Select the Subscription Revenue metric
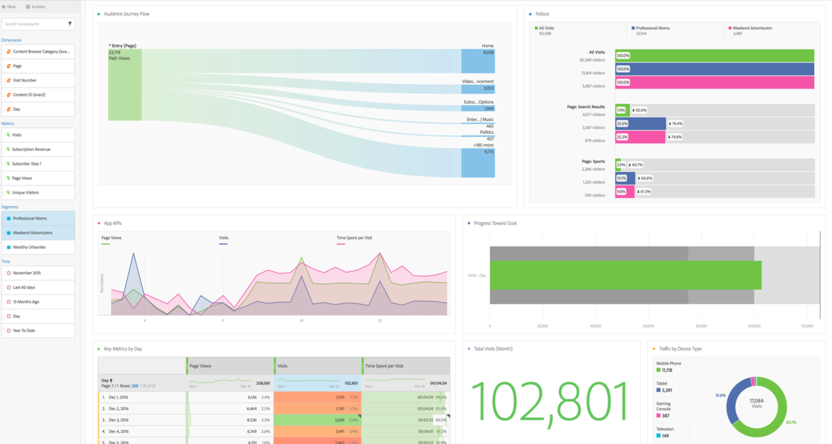Viewport: 832px width, 444px height. coord(38,150)
